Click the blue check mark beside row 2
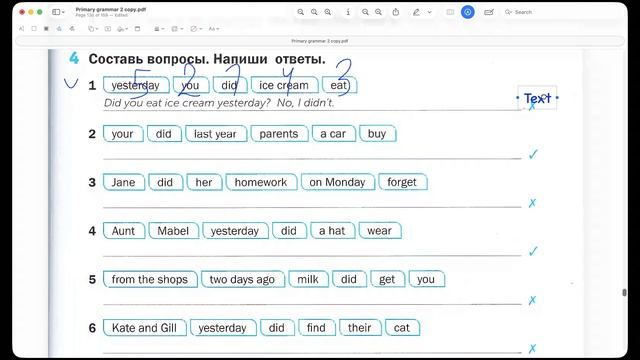The width and height of the screenshot is (640, 360). [533, 154]
